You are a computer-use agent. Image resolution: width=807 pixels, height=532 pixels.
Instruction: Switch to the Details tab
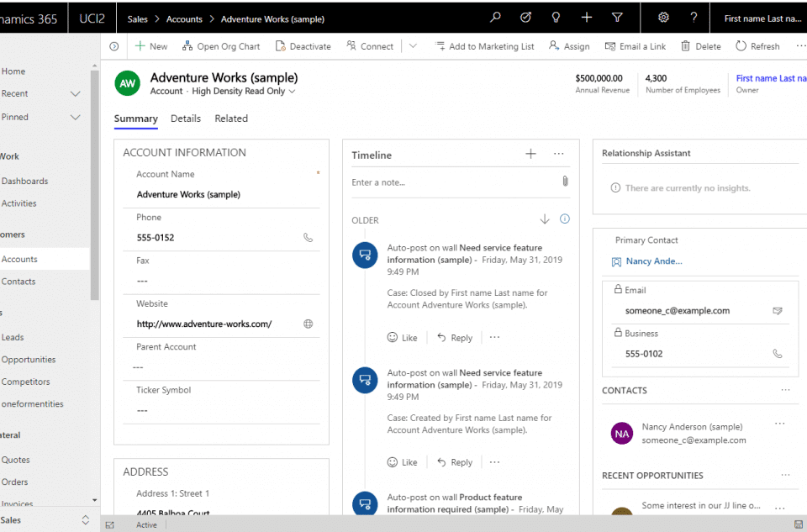pyautogui.click(x=186, y=119)
